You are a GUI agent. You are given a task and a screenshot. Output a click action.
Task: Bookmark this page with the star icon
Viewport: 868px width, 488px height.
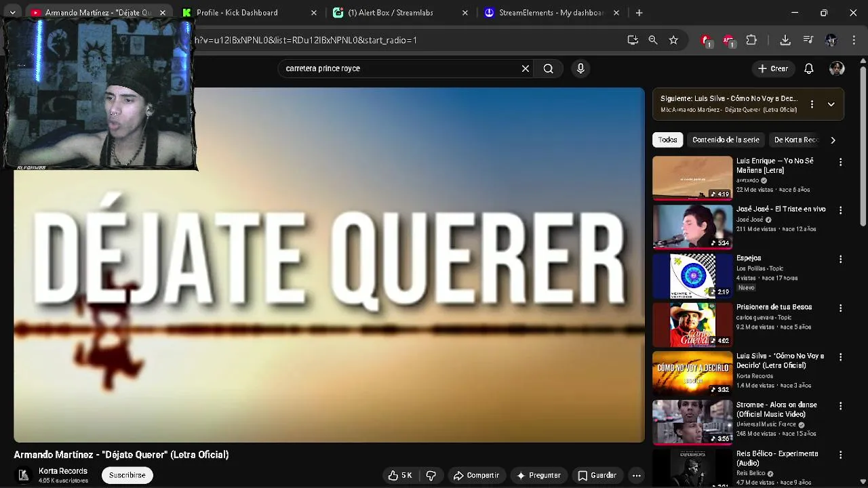coord(673,40)
